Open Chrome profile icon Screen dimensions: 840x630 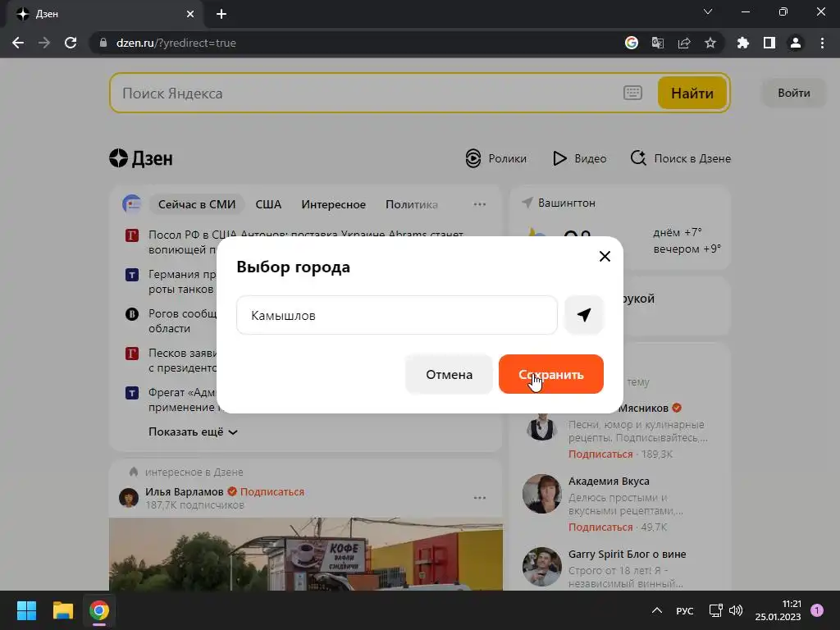(796, 43)
